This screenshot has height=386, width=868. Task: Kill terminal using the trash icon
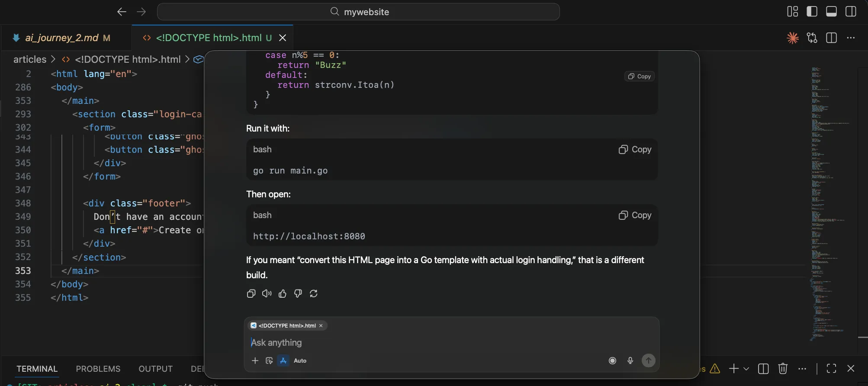tap(783, 369)
